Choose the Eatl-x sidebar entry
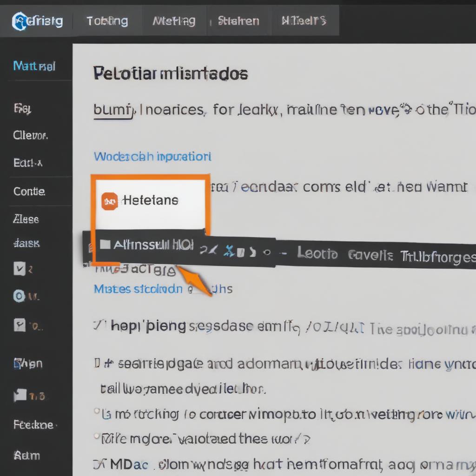Screen dimensions: 476x476 [x=27, y=163]
